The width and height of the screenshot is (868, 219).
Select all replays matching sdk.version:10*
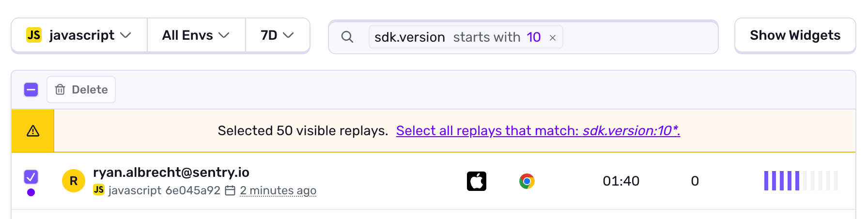click(538, 131)
